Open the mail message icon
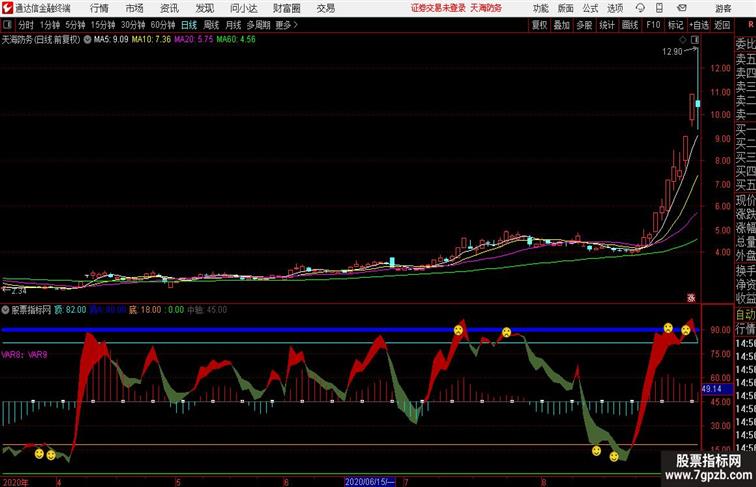This screenshot has width=756, height=487. pyautogui.click(x=682, y=8)
